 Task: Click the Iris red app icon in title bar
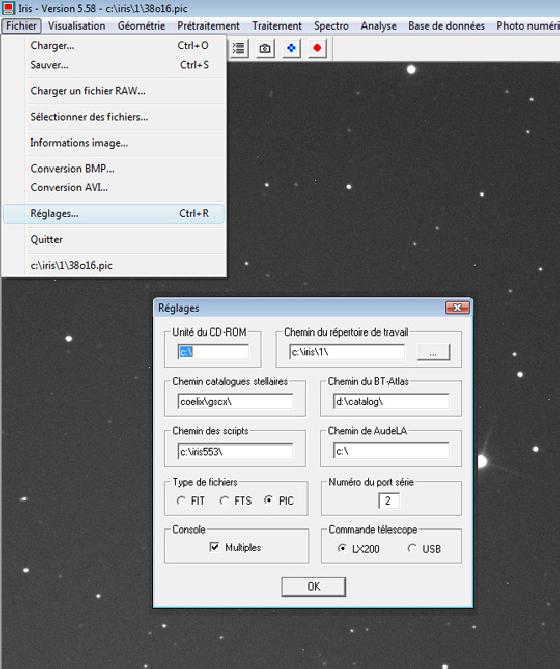(x=8, y=8)
